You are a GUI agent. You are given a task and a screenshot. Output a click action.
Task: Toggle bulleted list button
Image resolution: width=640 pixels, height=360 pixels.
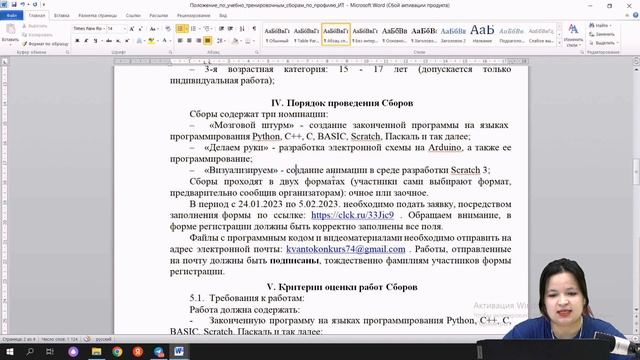(180, 29)
